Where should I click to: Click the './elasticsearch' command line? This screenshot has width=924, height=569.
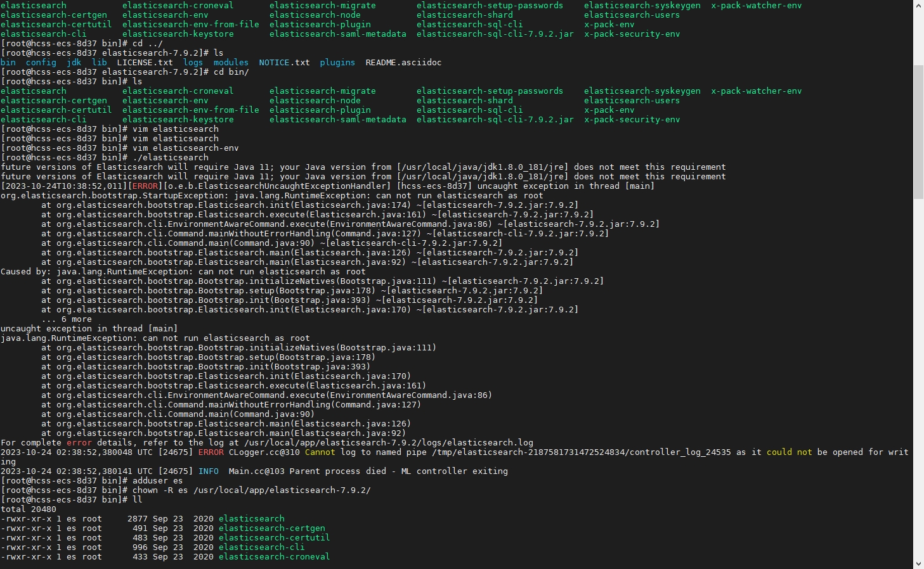tap(105, 158)
